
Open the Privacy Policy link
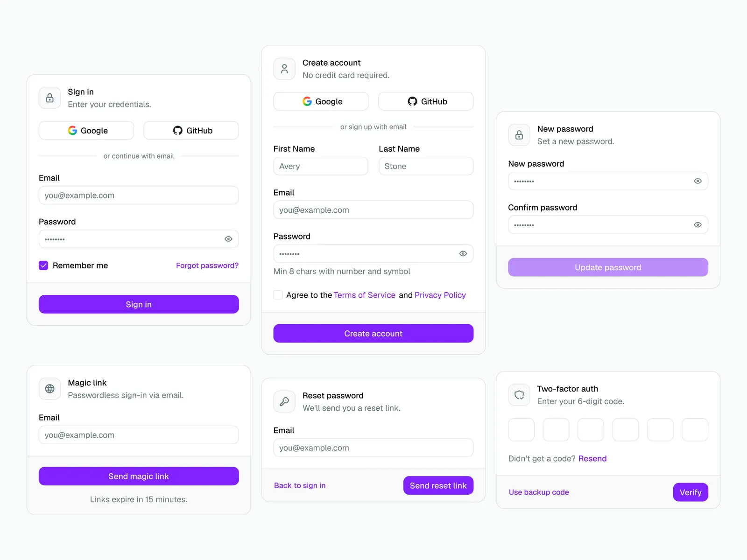[440, 295]
